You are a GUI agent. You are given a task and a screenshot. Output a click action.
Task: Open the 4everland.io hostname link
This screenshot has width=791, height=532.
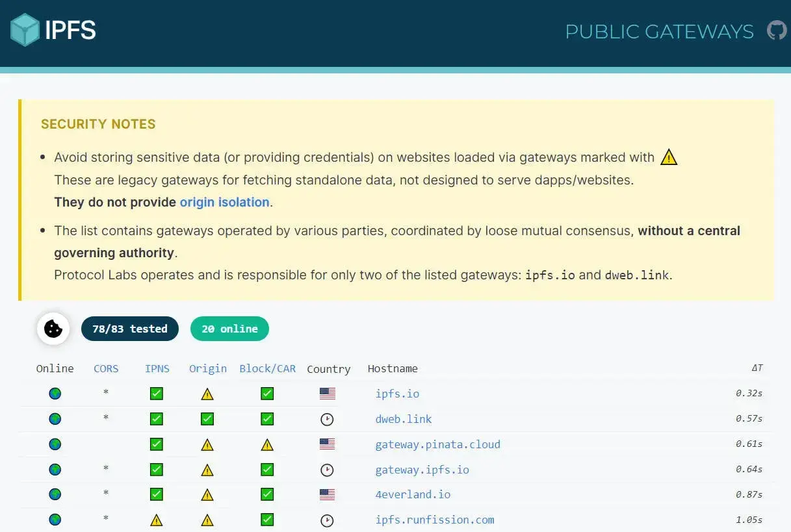tap(413, 494)
